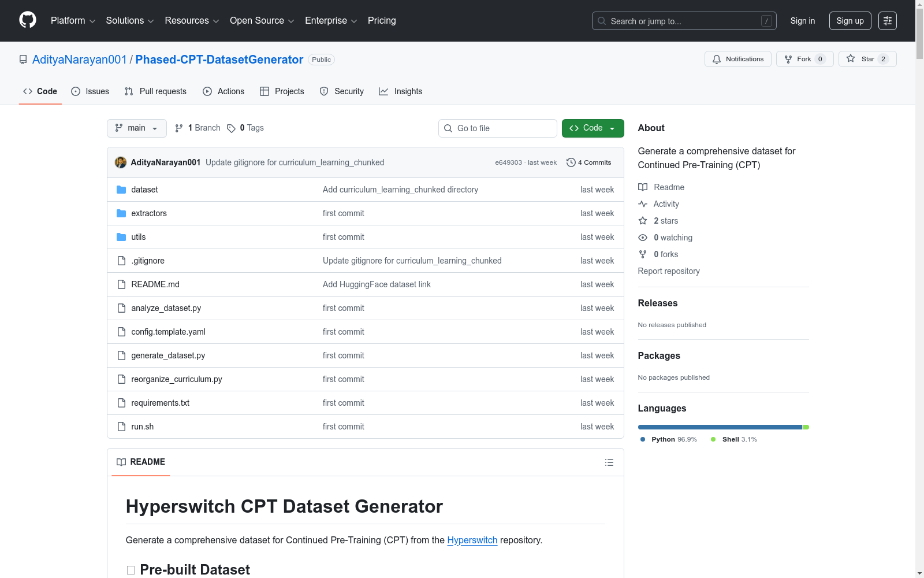Click the Go to file input
Image resolution: width=924 pixels, height=578 pixels.
(498, 128)
